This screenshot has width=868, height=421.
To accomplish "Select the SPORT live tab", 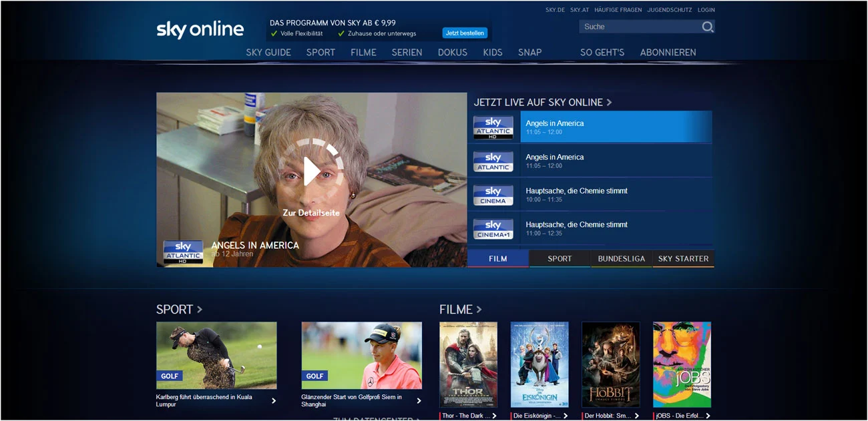I will [560, 259].
